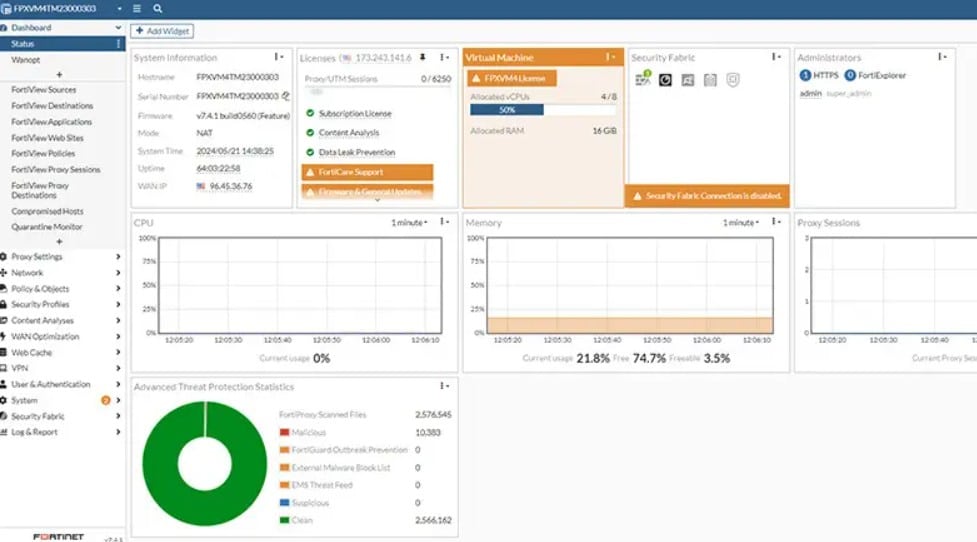Screen dimensions: 977x542
Task: Click the first Security Fabric device icon
Action: (642, 78)
